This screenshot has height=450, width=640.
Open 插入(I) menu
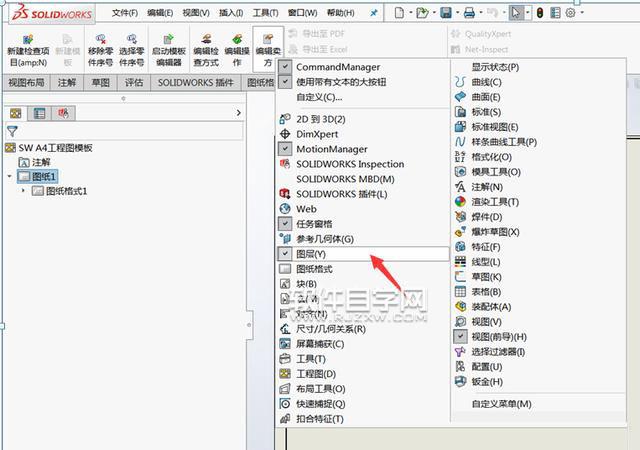pyautogui.click(x=231, y=13)
